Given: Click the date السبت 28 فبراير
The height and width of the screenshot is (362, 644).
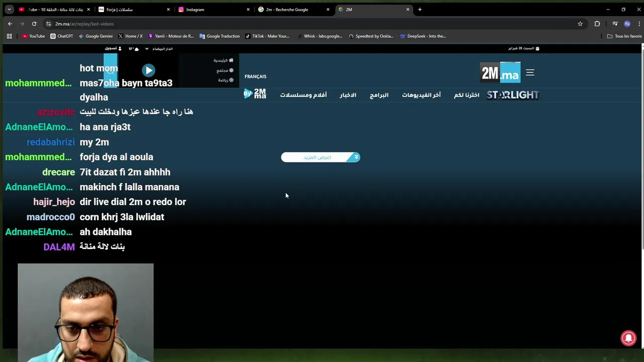Looking at the screenshot, I should click(523, 48).
